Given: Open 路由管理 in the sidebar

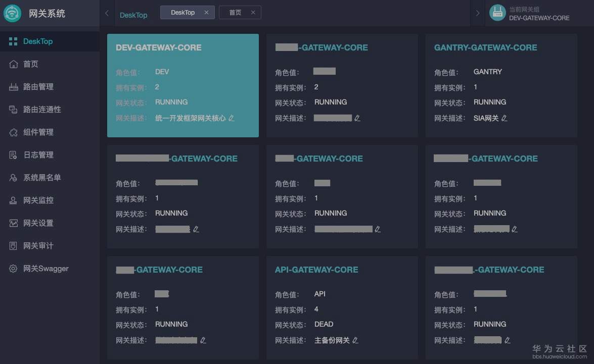Looking at the screenshot, I should [50, 87].
